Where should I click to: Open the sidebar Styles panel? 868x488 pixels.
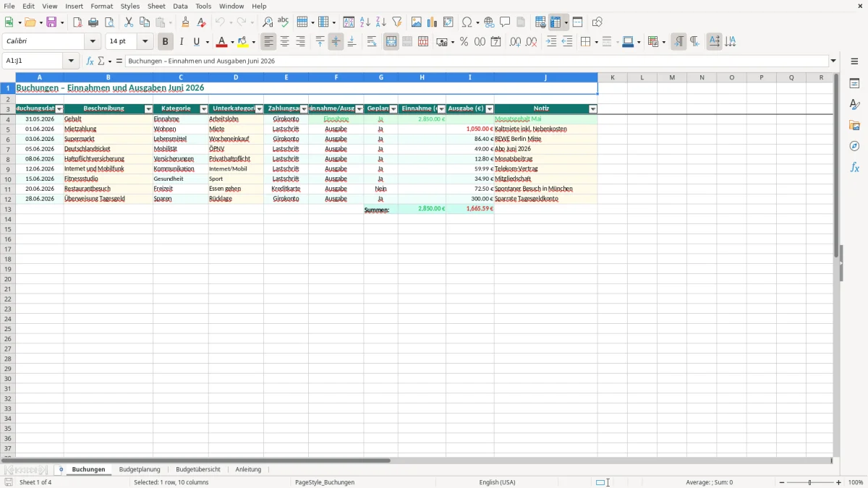tap(854, 104)
